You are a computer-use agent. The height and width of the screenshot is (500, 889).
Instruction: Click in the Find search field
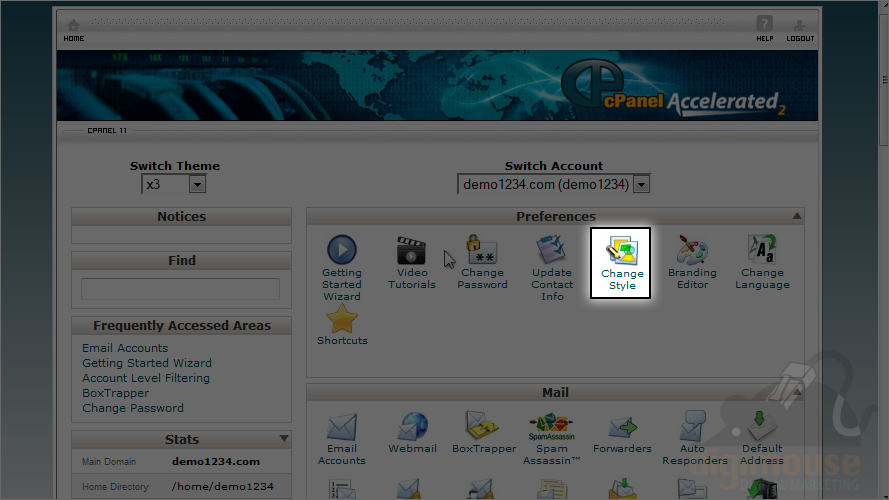click(x=180, y=289)
